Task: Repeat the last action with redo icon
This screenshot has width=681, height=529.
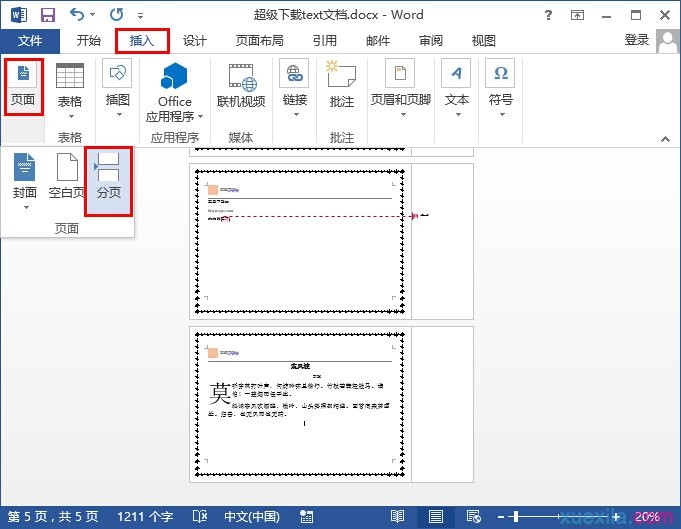Action: [116, 15]
